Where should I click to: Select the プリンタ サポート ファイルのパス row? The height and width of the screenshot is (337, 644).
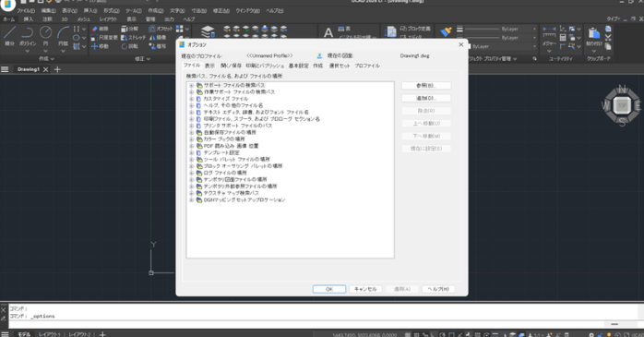tap(238, 126)
